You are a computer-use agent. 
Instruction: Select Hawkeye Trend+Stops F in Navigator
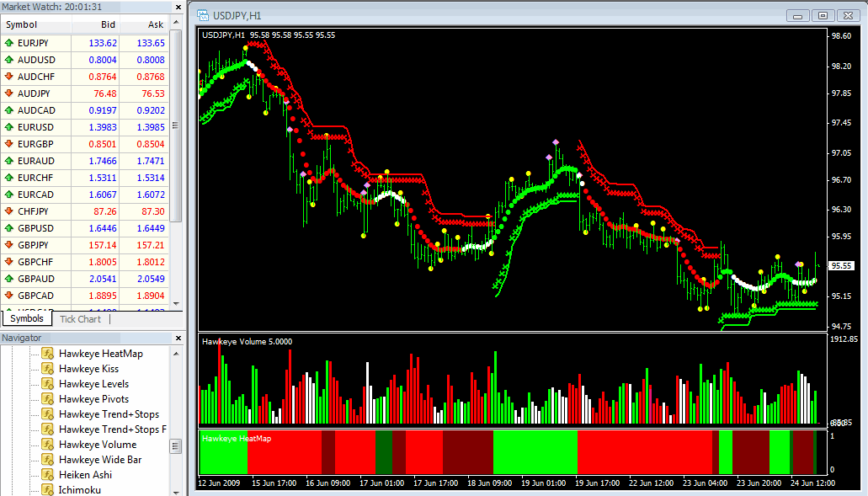112,429
